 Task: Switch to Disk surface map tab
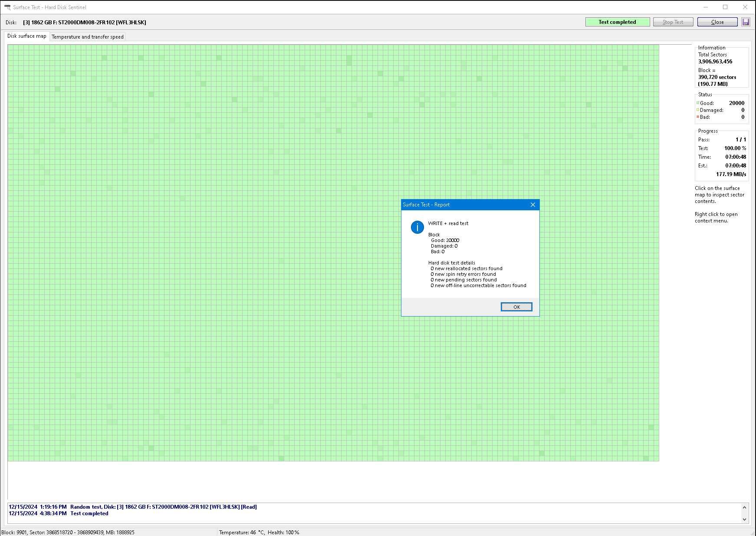click(27, 36)
